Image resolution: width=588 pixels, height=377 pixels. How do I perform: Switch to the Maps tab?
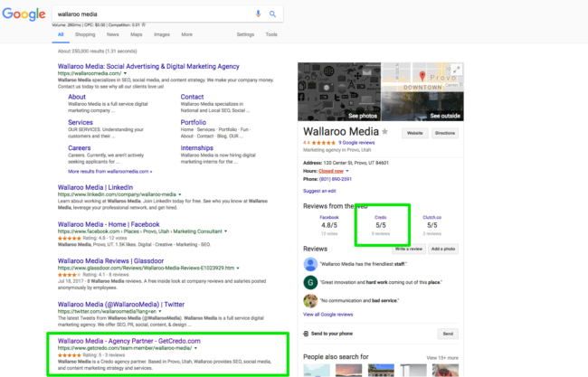137,34
